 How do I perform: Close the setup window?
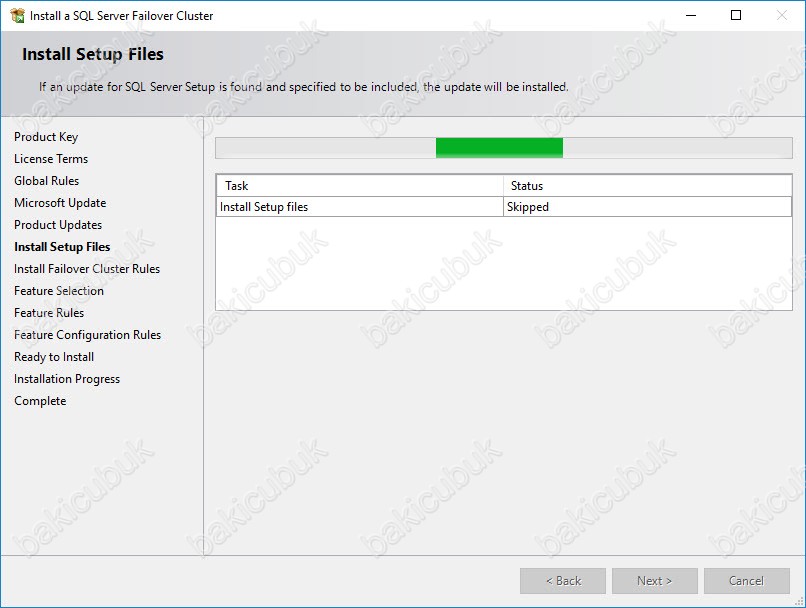(782, 15)
